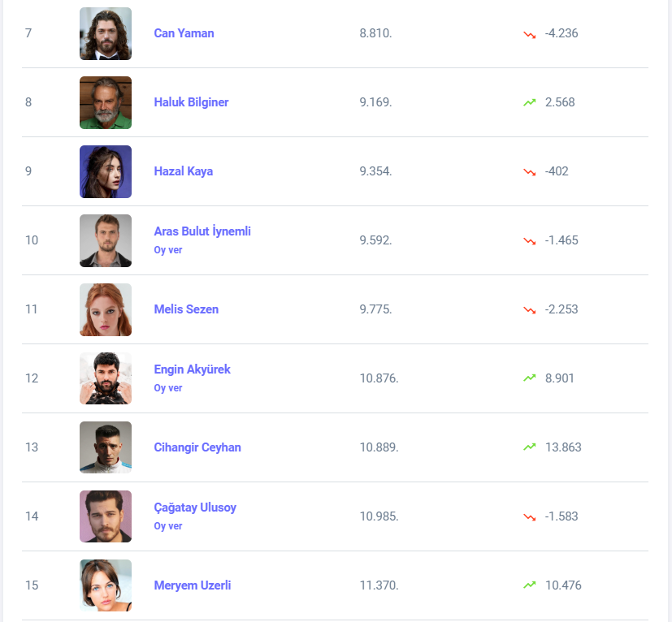This screenshot has width=672, height=622.
Task: Click the green uptrend icon beside 2.568
Action: click(x=530, y=102)
